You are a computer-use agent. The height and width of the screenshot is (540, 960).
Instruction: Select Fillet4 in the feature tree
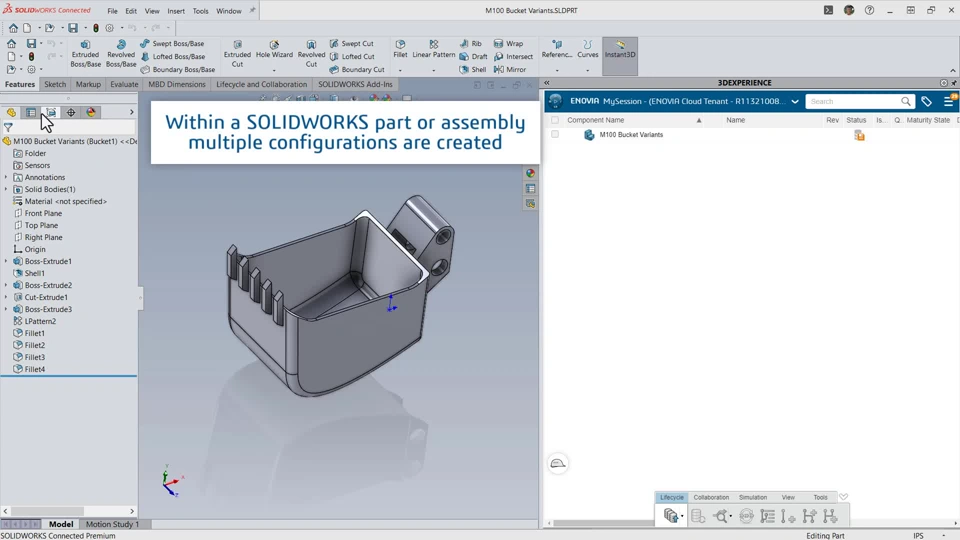point(35,369)
